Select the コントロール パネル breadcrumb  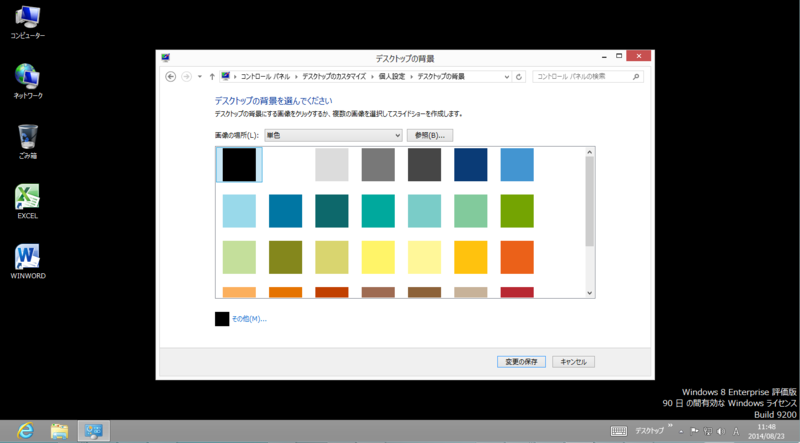coord(265,77)
